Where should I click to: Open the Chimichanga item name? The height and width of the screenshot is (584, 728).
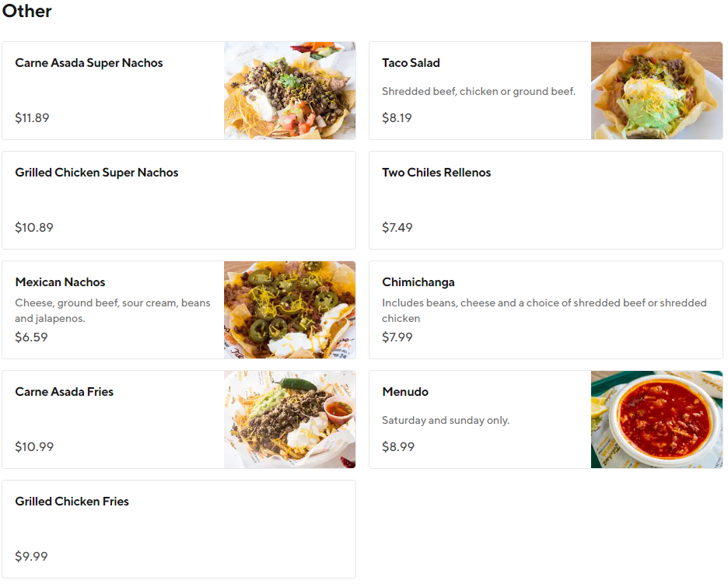coord(418,282)
